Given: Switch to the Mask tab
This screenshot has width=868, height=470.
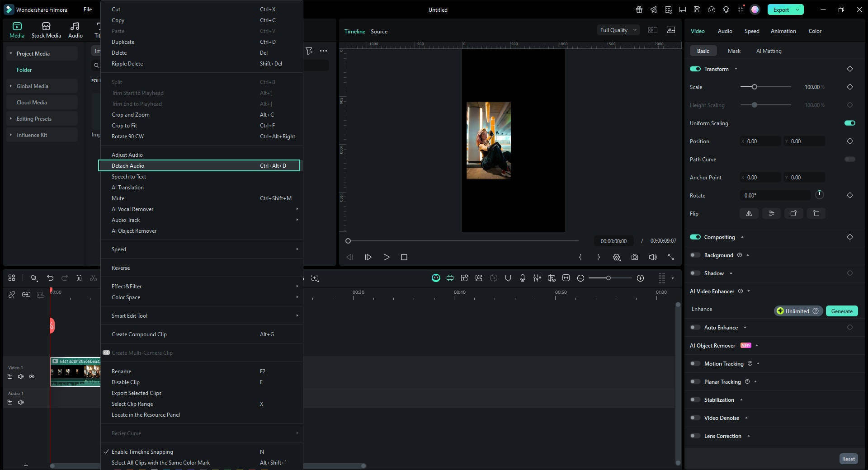Looking at the screenshot, I should click(734, 51).
